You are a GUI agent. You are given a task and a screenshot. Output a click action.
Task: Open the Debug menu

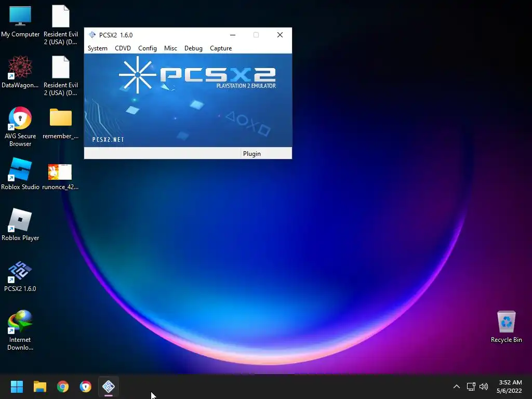tap(193, 48)
